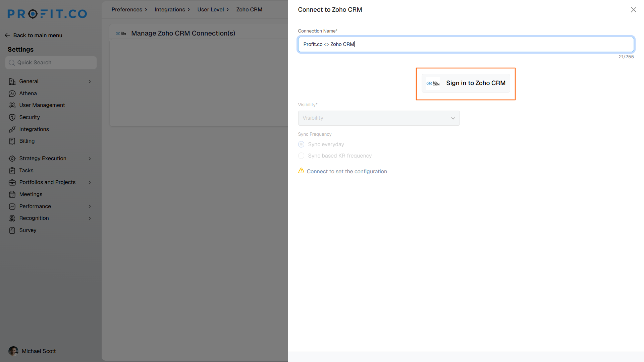Click the Athena AI icon

[x=12, y=94]
